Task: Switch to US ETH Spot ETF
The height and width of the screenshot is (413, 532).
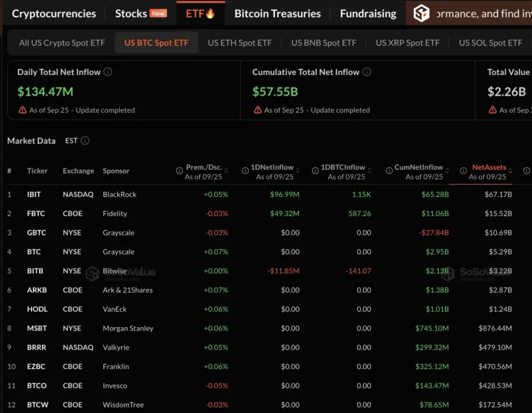Action: pyautogui.click(x=240, y=43)
